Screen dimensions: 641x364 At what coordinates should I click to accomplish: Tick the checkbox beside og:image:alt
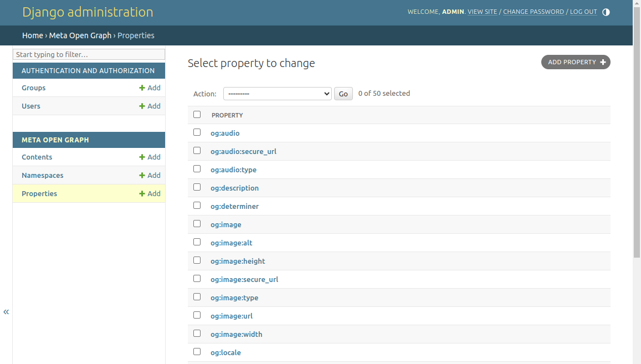pyautogui.click(x=197, y=242)
